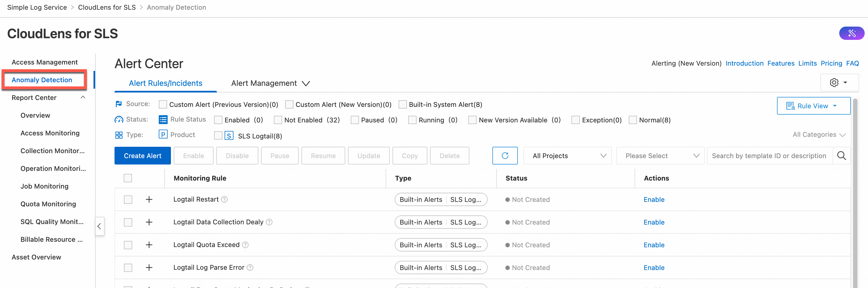Viewport: 868px width, 288px height.
Task: Click the Source flag icon
Action: click(119, 104)
